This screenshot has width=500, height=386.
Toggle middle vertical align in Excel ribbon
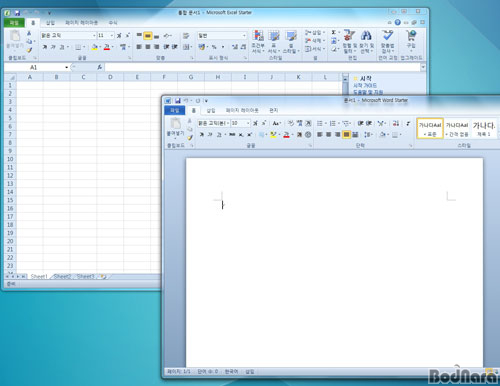(x=148, y=36)
